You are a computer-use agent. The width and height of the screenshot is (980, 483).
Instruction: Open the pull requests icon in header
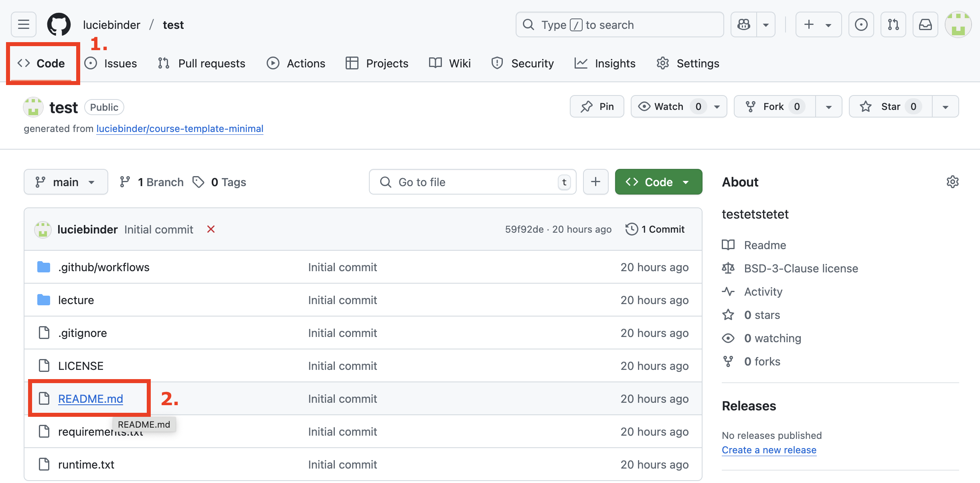893,24
